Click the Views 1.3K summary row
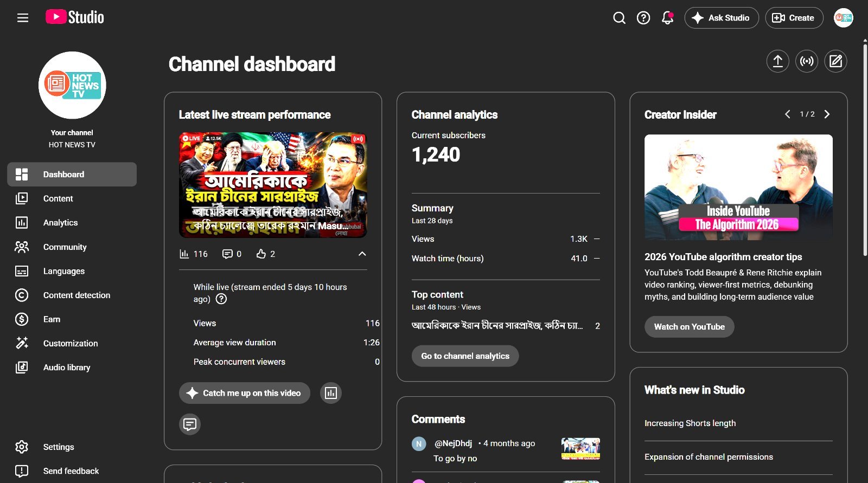 point(506,239)
